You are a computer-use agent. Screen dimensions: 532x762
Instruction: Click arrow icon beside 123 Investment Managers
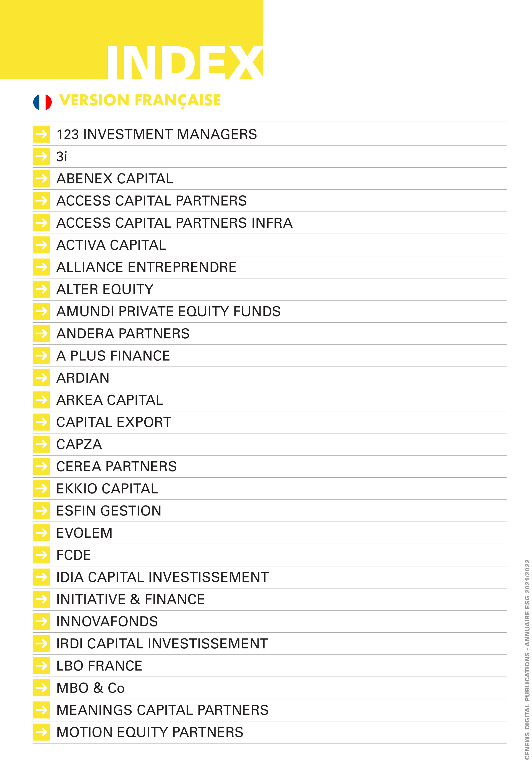click(41, 134)
